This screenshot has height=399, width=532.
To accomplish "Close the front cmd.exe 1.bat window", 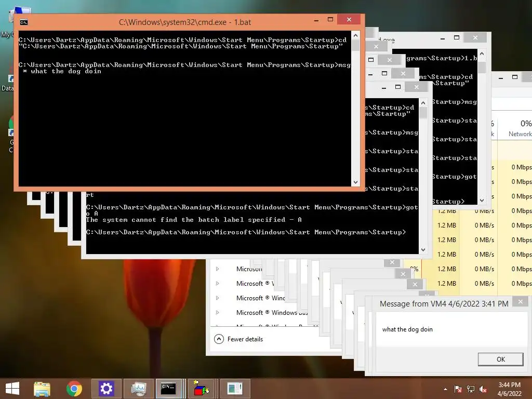I will pyautogui.click(x=349, y=20).
